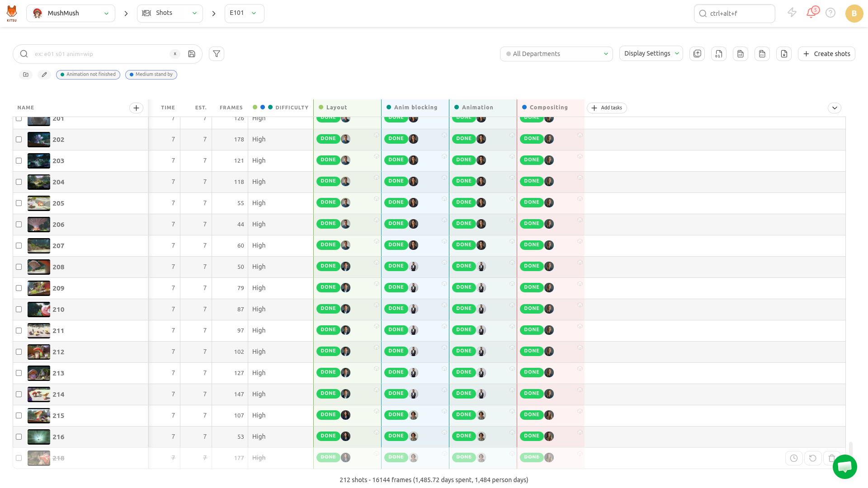Click the Add tasks button
The image size is (868, 488).
[607, 108]
